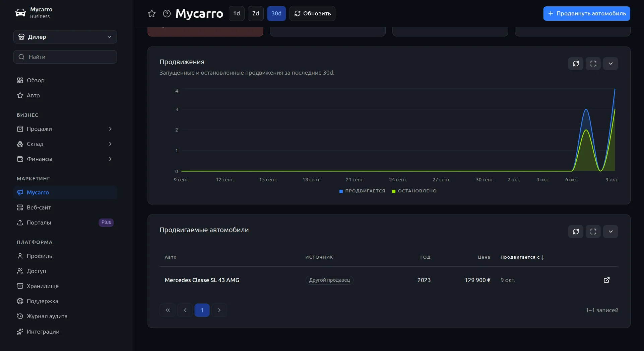The width and height of the screenshot is (644, 351).
Task: Open Порталы in the sidebar
Action: coord(65,223)
